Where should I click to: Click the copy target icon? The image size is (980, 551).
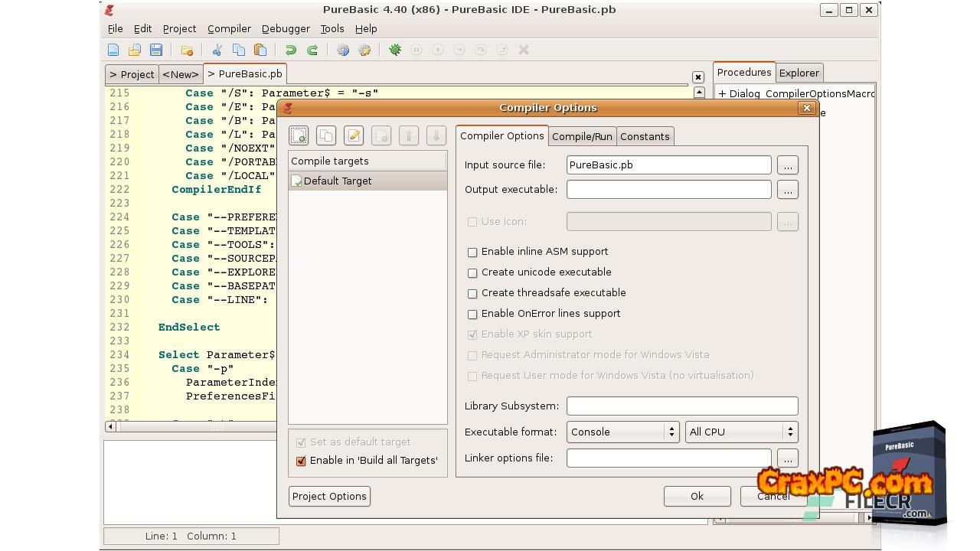tap(326, 136)
